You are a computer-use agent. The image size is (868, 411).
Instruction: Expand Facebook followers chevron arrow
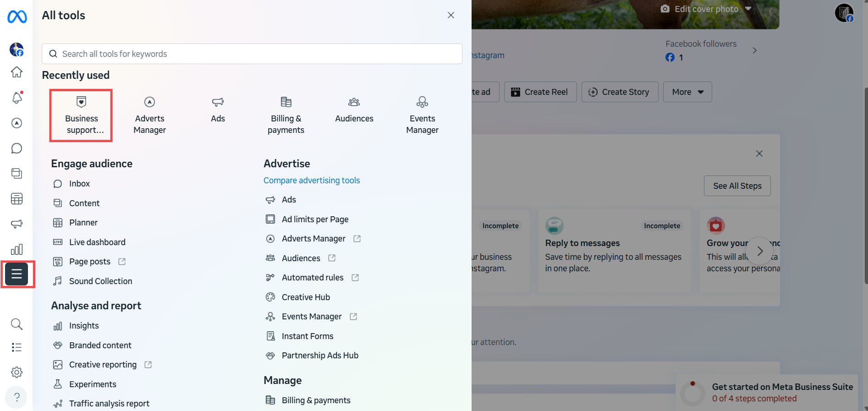[754, 50]
